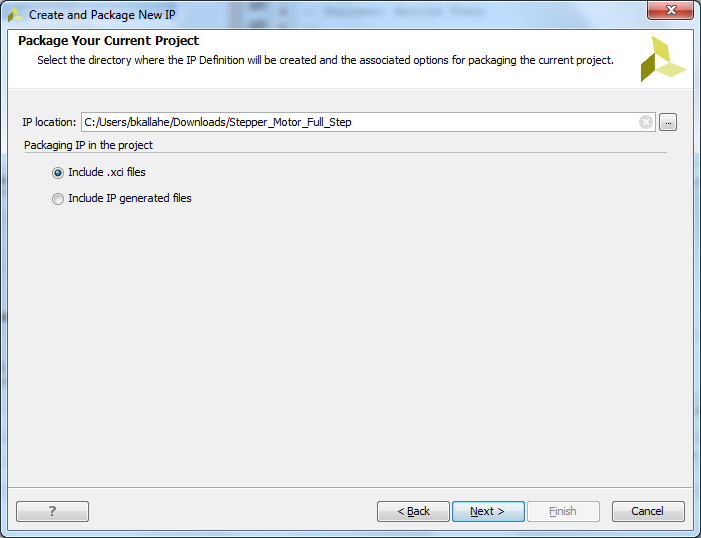Viewport: 701px width, 538px height.
Task: Click the 'IP location:' label
Action: coord(49,122)
